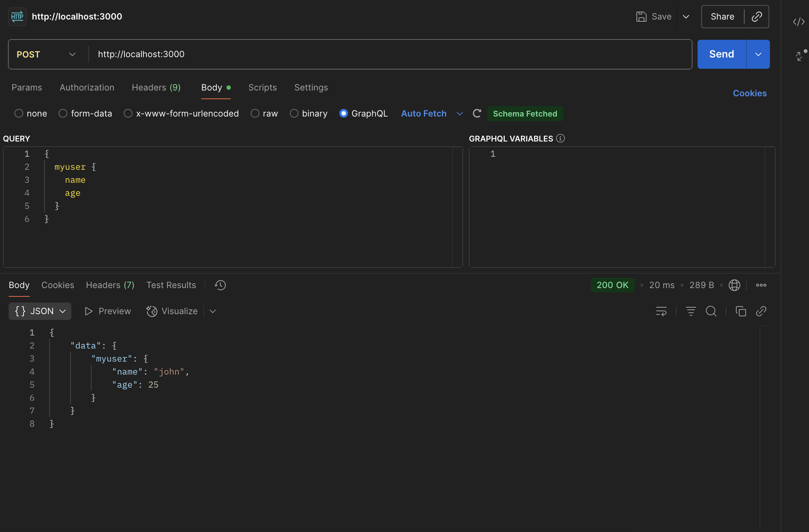Click the myuser line in query editor

click(x=75, y=167)
